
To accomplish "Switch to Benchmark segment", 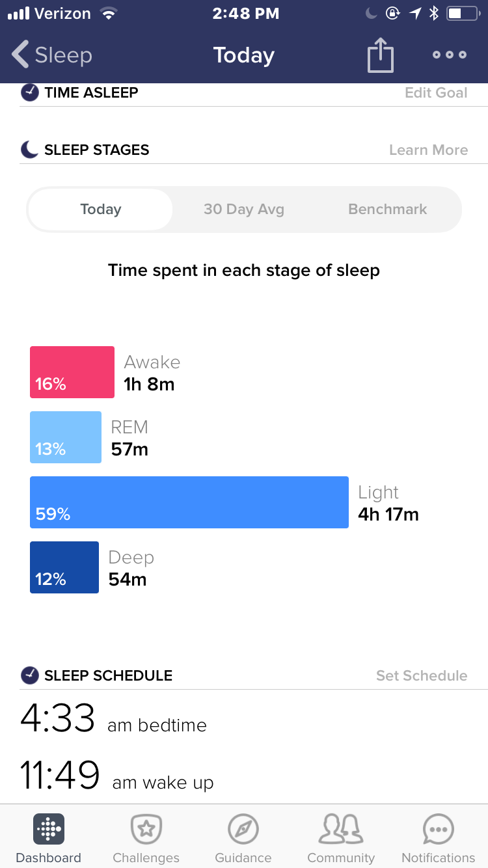I will [388, 210].
